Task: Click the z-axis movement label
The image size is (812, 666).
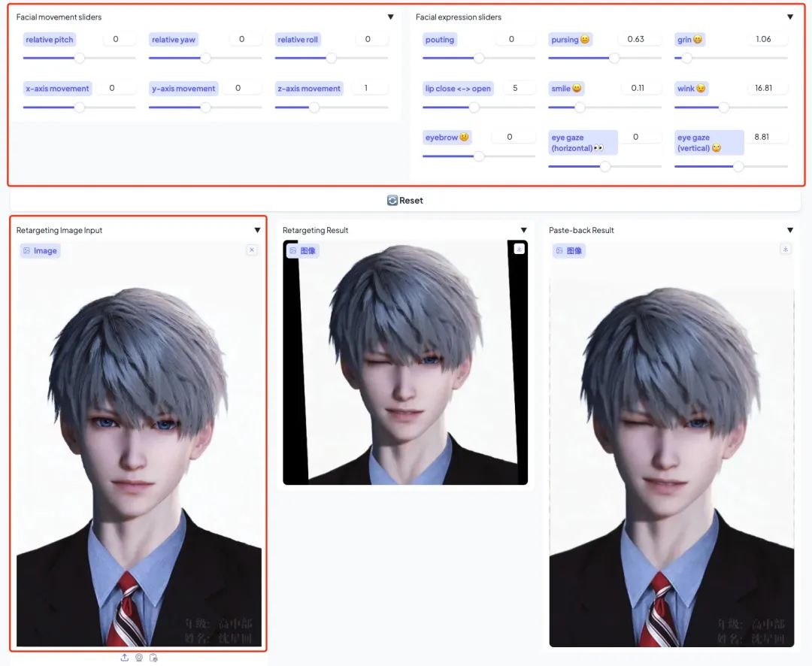Action: (309, 89)
